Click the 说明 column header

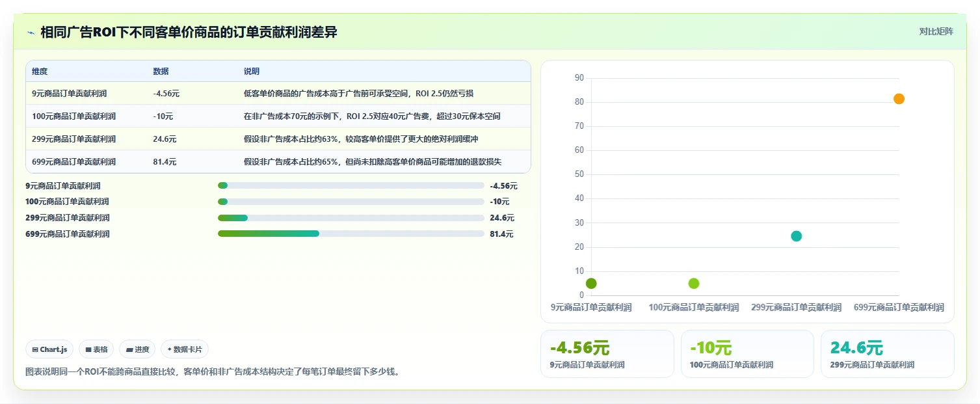tap(252, 72)
